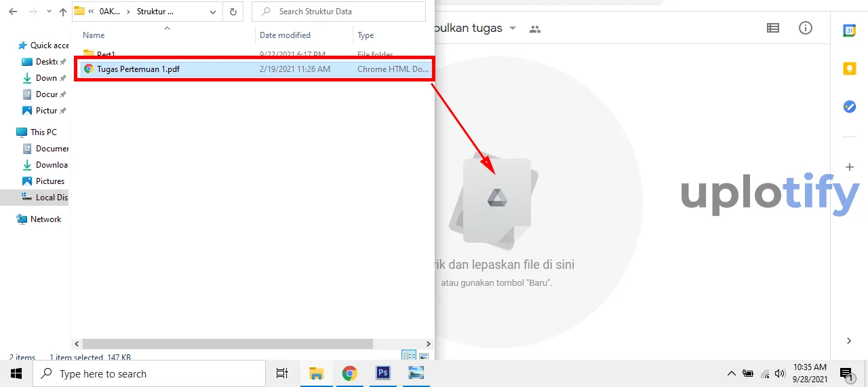868x387 pixels.
Task: Show hidden system tray icons
Action: (x=731, y=373)
